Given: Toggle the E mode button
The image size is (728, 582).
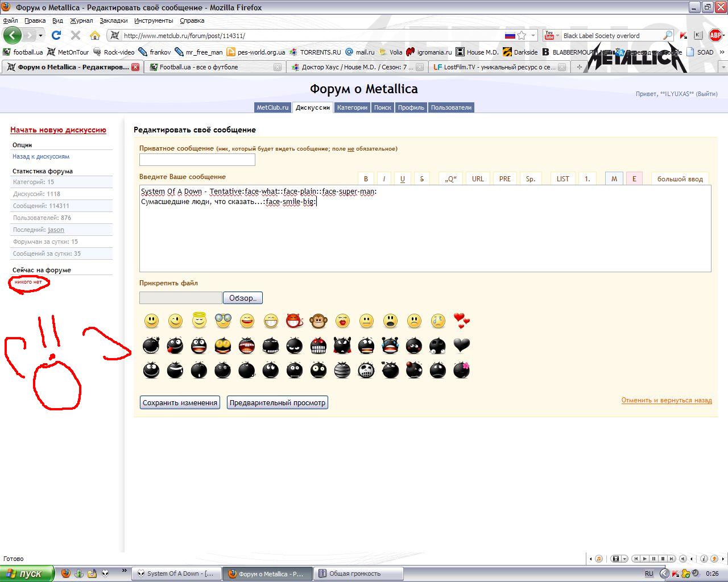Looking at the screenshot, I should (x=634, y=178).
